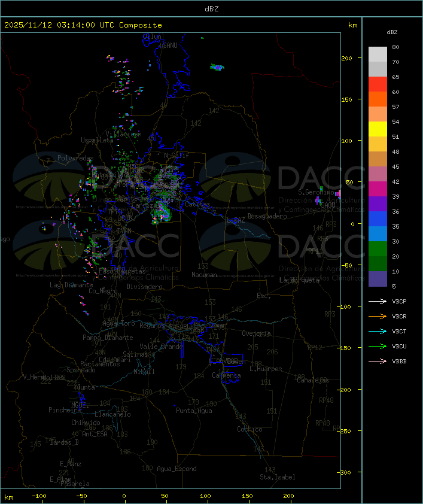Click the Uspallata map label
Screen dimensions: 423x504
pos(97,140)
